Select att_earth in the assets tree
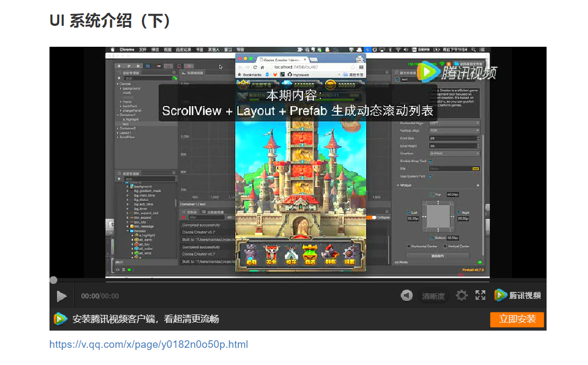Image resolution: width=588 pixels, height=365 pixels. [145, 240]
